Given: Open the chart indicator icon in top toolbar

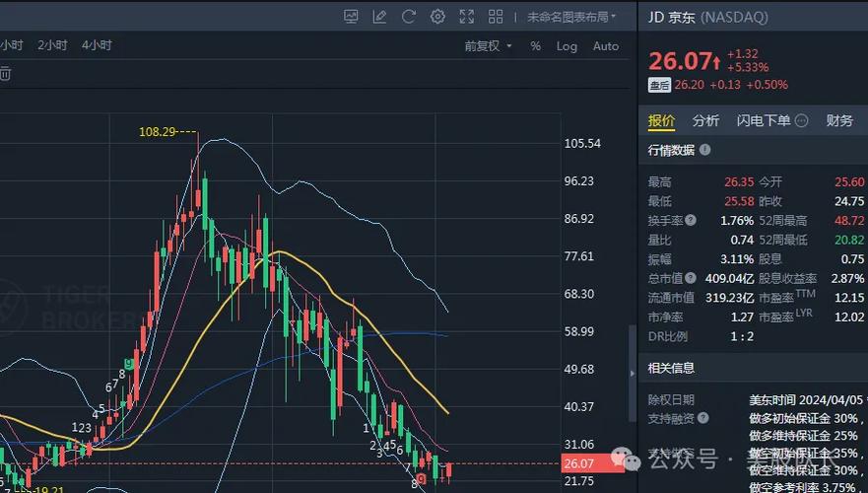Looking at the screenshot, I should pos(351,17).
